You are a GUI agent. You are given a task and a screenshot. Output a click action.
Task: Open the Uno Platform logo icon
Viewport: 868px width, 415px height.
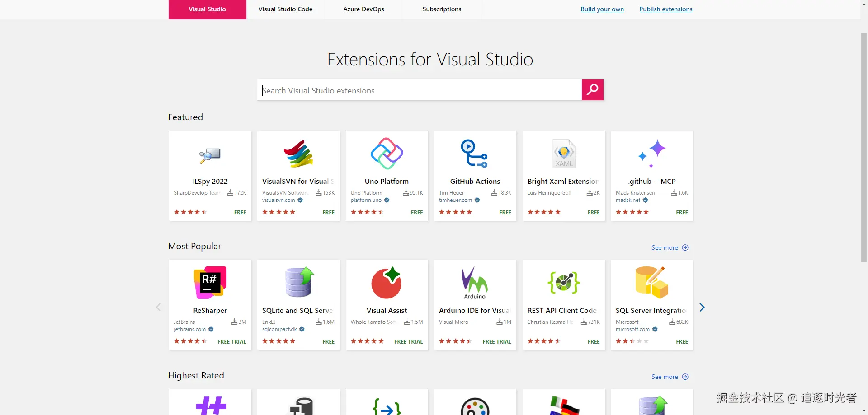387,154
